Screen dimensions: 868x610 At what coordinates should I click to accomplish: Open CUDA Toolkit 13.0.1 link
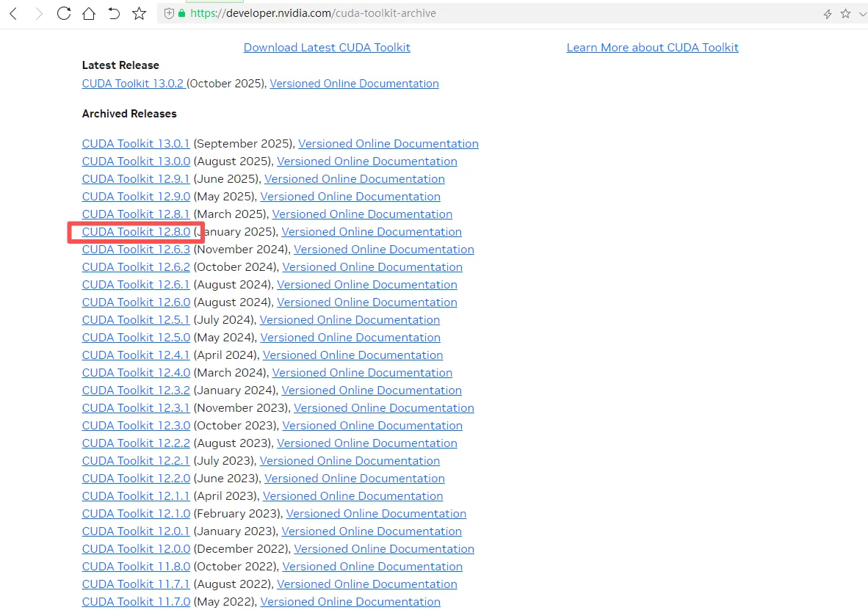pyautogui.click(x=136, y=144)
